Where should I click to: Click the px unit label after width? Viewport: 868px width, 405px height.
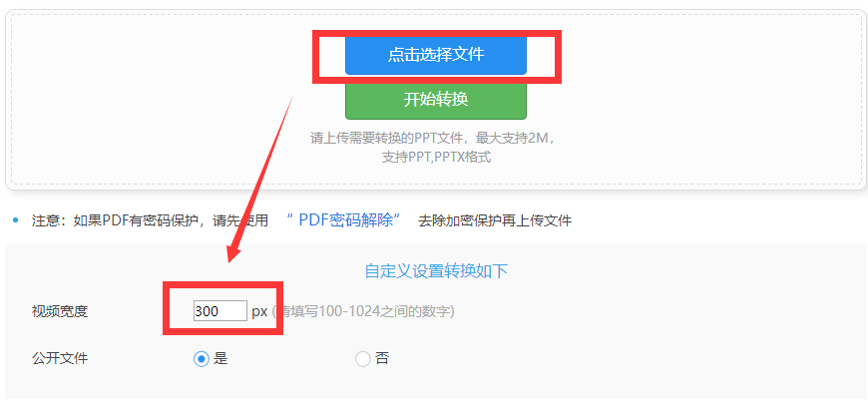click(x=259, y=311)
